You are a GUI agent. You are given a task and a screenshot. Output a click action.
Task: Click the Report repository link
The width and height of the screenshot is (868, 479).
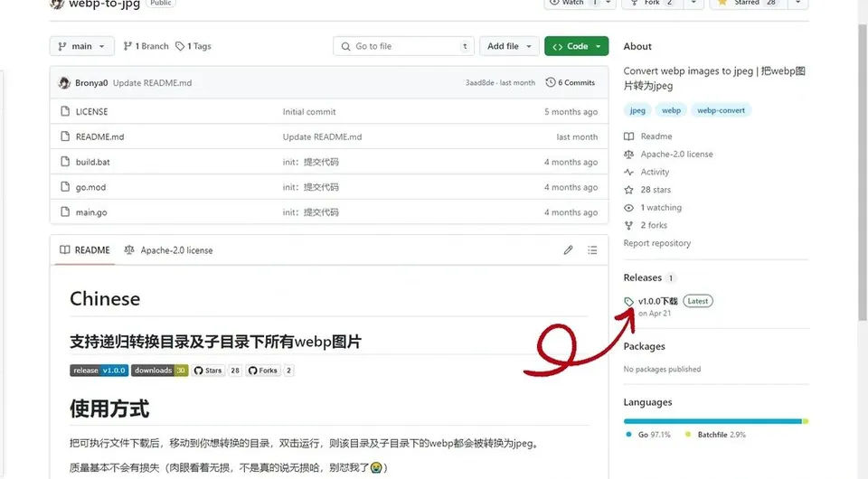tap(657, 243)
